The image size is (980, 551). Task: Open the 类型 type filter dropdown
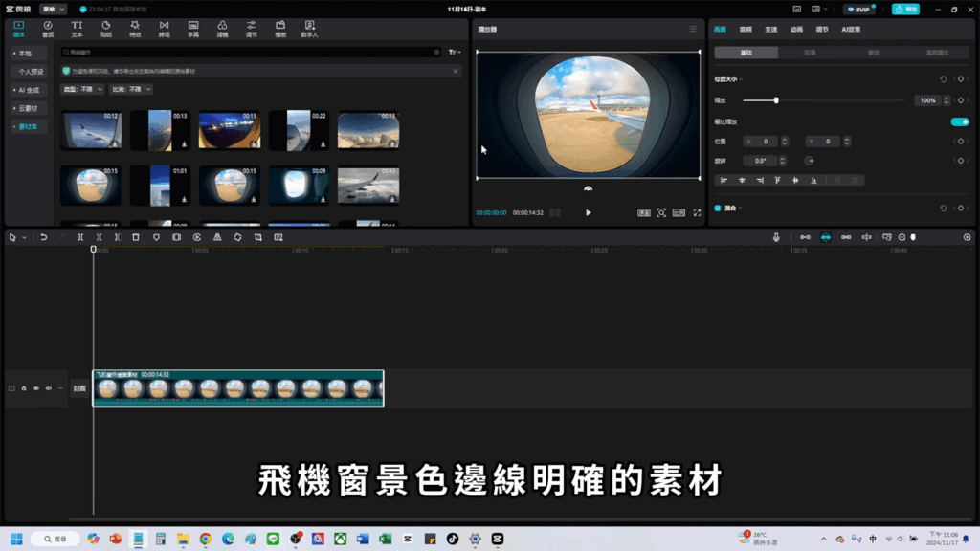82,89
